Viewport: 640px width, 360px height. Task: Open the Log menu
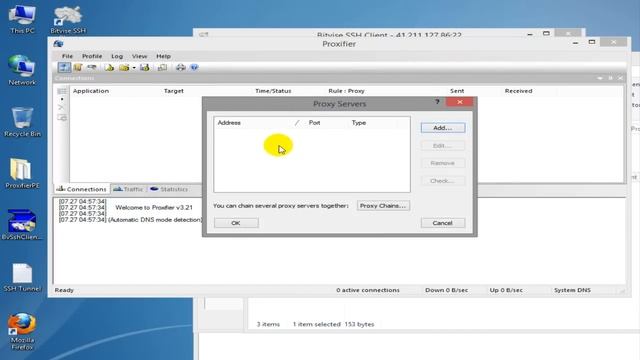coord(117,56)
